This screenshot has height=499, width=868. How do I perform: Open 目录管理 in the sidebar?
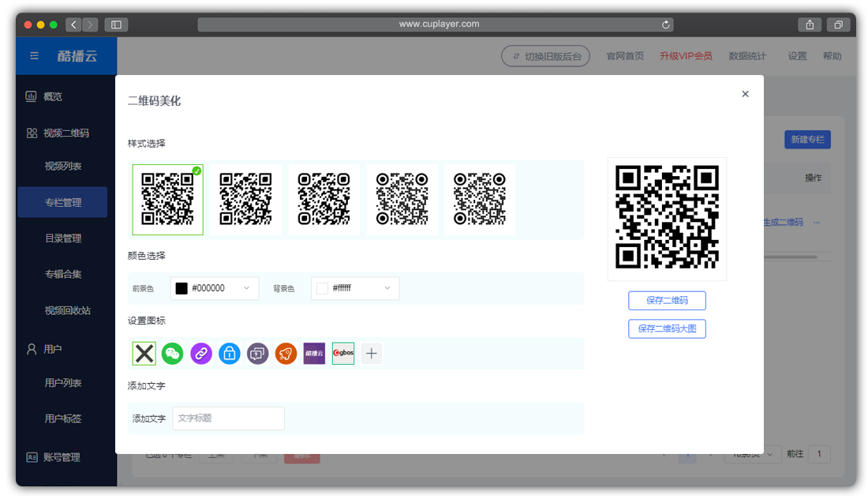click(63, 238)
